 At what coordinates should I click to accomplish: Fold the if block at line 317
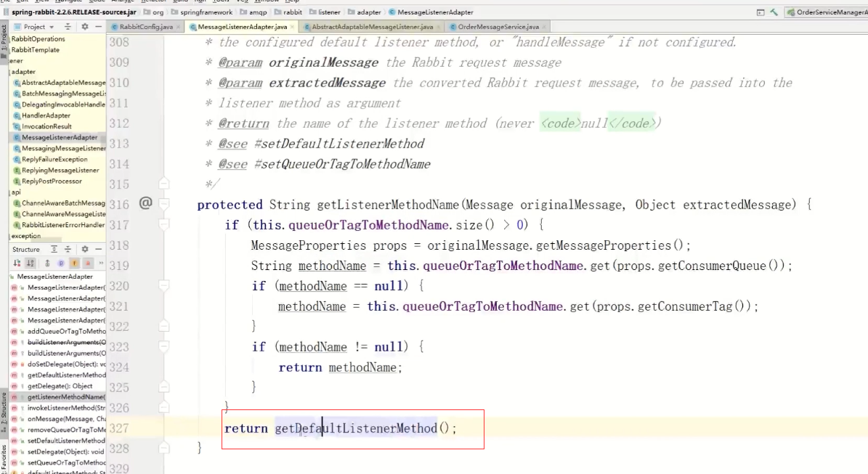(164, 224)
